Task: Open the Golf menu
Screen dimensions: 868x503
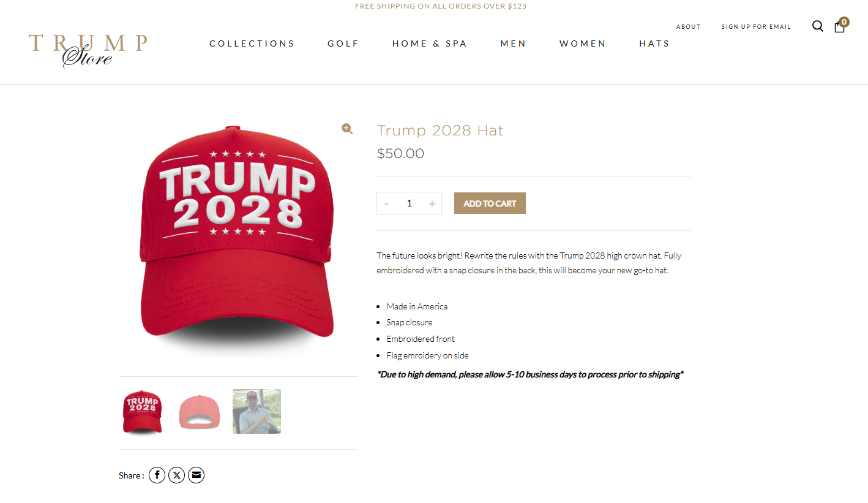Action: (x=343, y=43)
